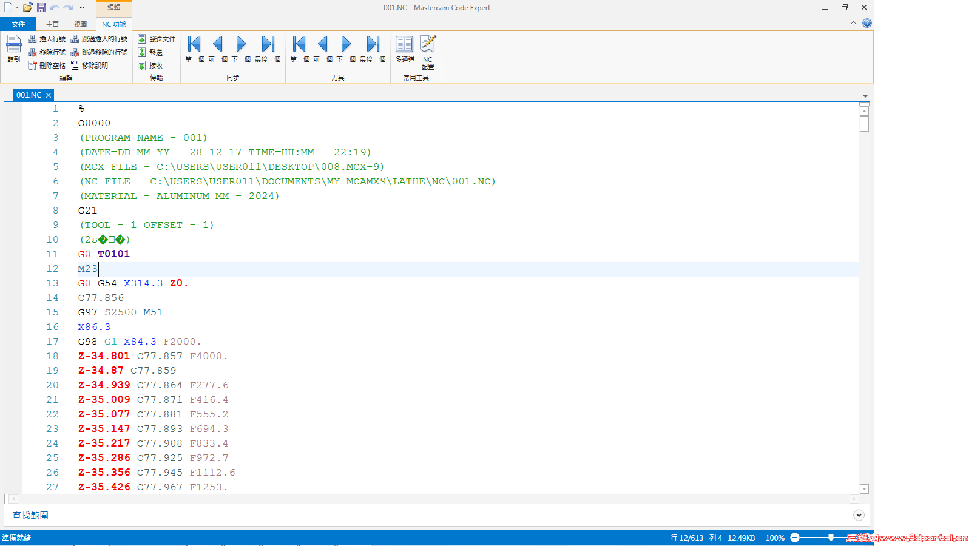980x546 pixels.
Task: Click Z-34.801 on line 18
Action: tap(104, 356)
